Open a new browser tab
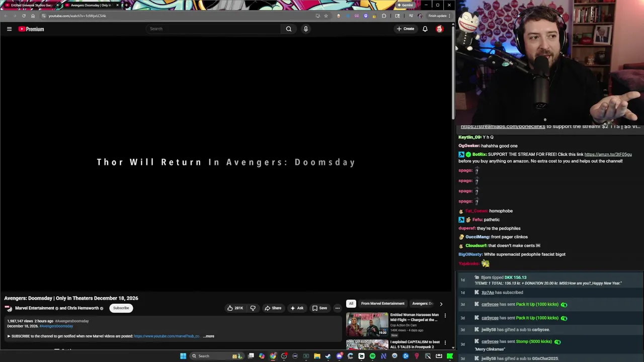 [x=126, y=5]
